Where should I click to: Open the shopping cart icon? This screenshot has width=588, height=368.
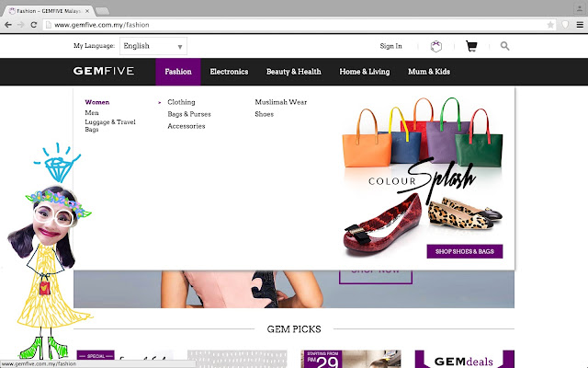(x=471, y=46)
